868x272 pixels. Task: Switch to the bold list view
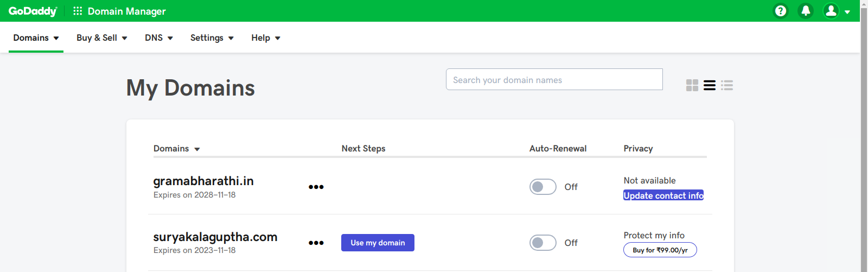click(710, 85)
